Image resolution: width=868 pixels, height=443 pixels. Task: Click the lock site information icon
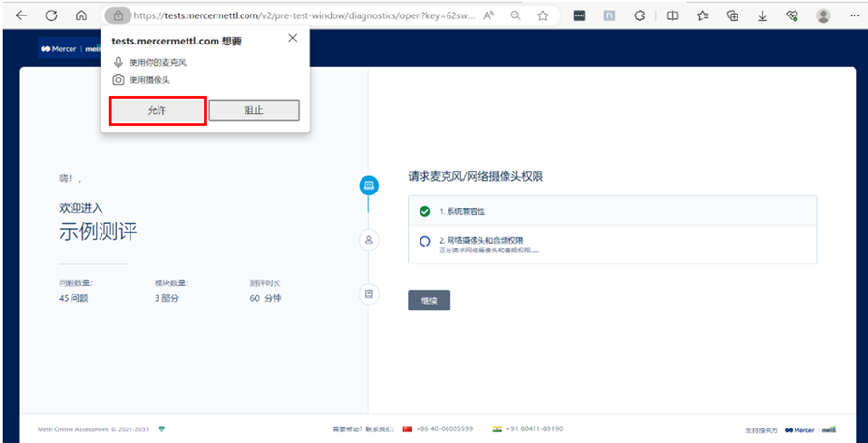[116, 15]
